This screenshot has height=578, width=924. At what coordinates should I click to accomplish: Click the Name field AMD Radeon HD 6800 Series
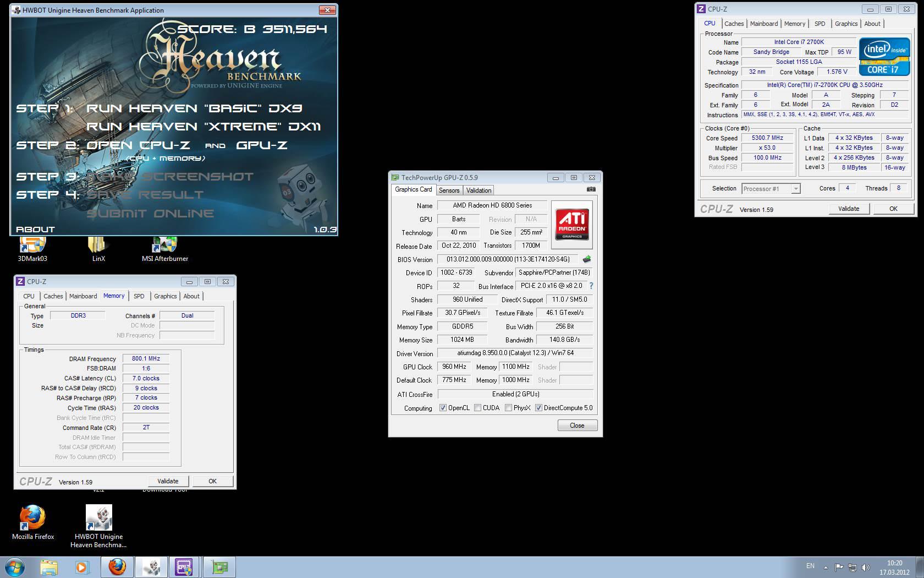tap(492, 205)
